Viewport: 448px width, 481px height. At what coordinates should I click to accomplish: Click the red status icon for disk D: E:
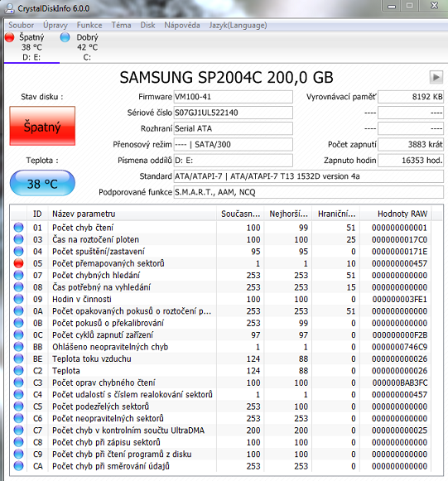[x=9, y=37]
